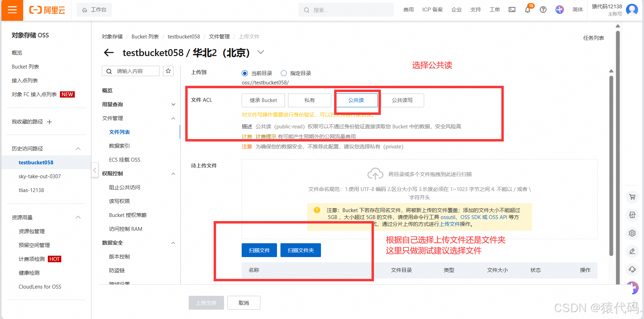This screenshot has width=644, height=319.
Task: Add a favorite path with plus icon
Action: (x=50, y=122)
